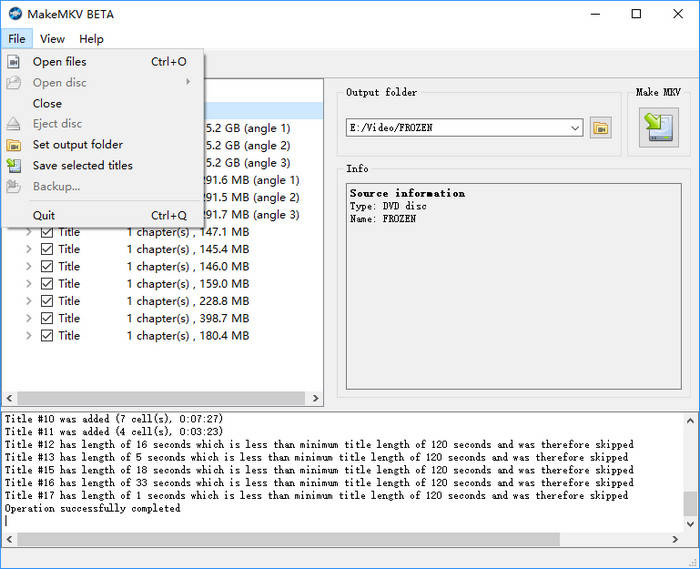This screenshot has width=700, height=569.
Task: Click the Open files menu icon
Action: 14,62
